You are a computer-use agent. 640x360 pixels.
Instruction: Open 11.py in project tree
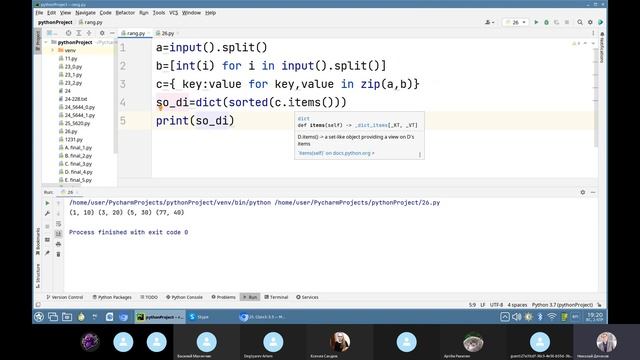[70, 58]
